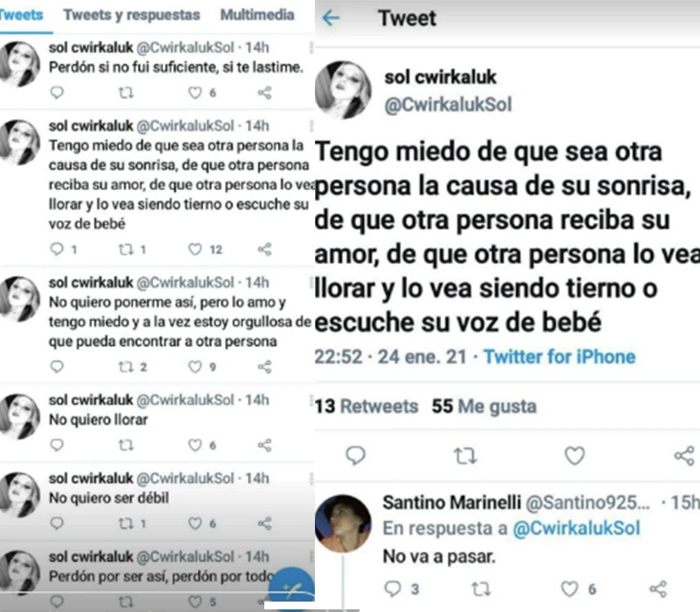The height and width of the screenshot is (612, 700).
Task: Open options menu on 'Tengo miedo' list tweet
Action: pyautogui.click(x=311, y=126)
